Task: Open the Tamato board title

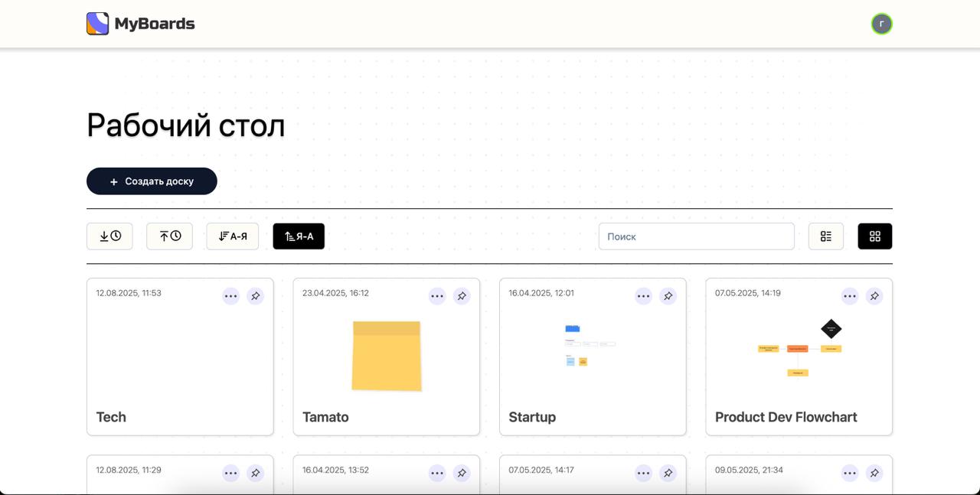Action: click(325, 417)
